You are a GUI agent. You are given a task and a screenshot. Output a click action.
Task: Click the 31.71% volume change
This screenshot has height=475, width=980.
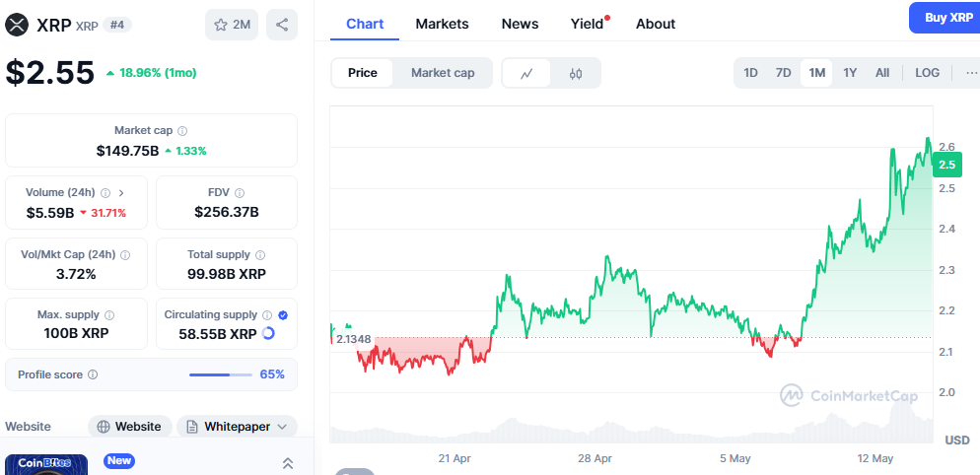[x=108, y=213]
